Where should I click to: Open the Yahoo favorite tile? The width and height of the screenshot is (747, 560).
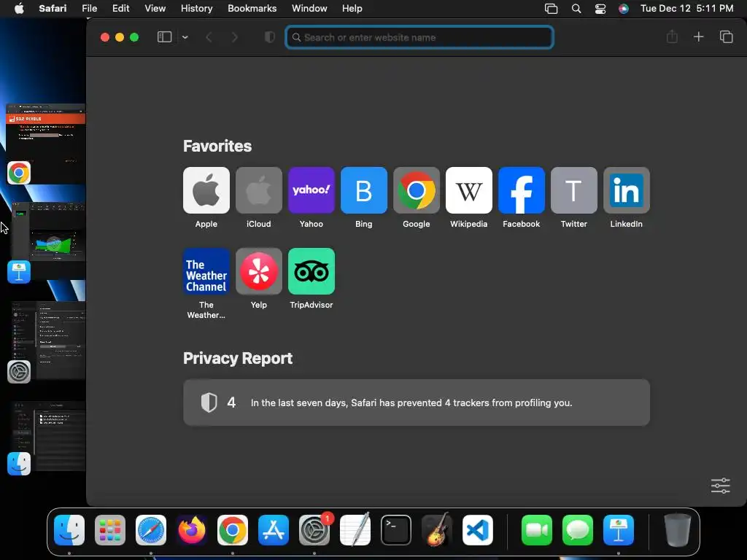click(x=311, y=190)
